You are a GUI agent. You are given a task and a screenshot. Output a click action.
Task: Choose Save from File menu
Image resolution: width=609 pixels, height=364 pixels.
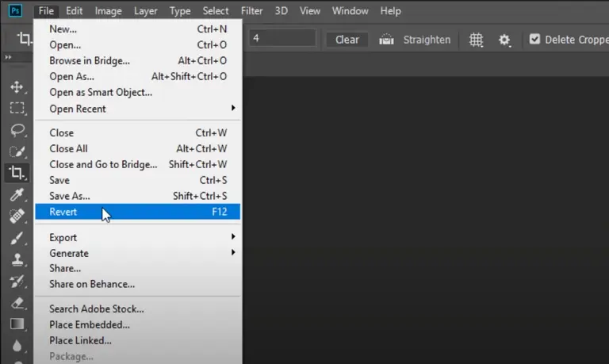[137, 180]
